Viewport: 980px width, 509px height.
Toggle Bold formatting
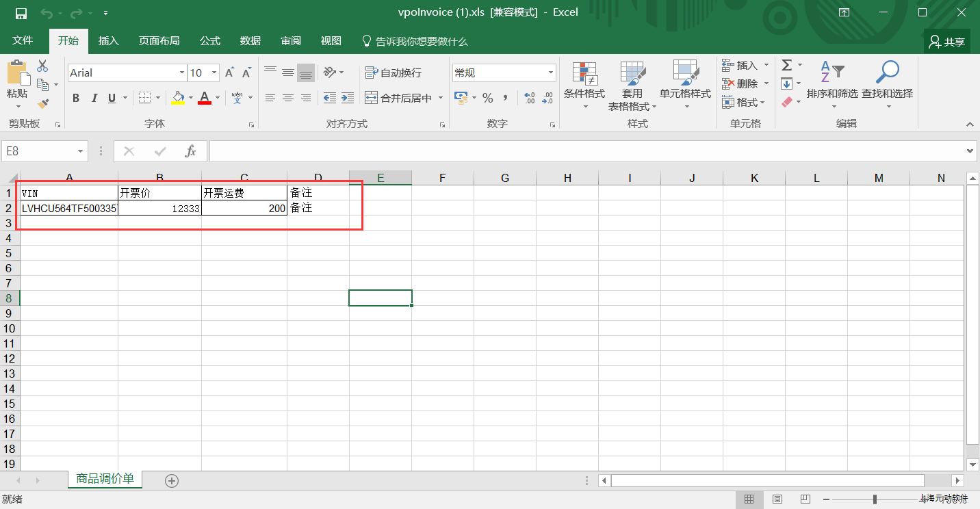coord(76,98)
